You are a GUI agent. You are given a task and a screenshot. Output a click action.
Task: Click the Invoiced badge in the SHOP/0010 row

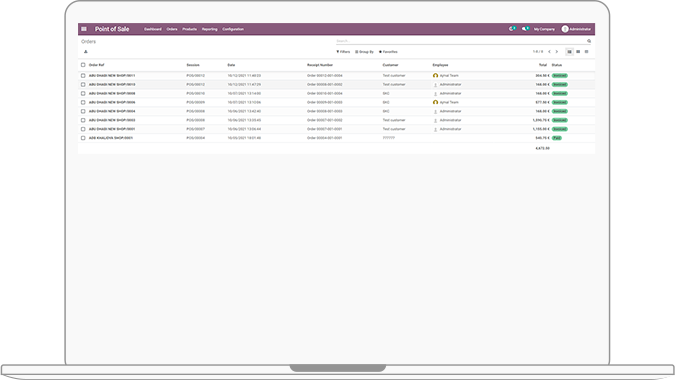(560, 85)
